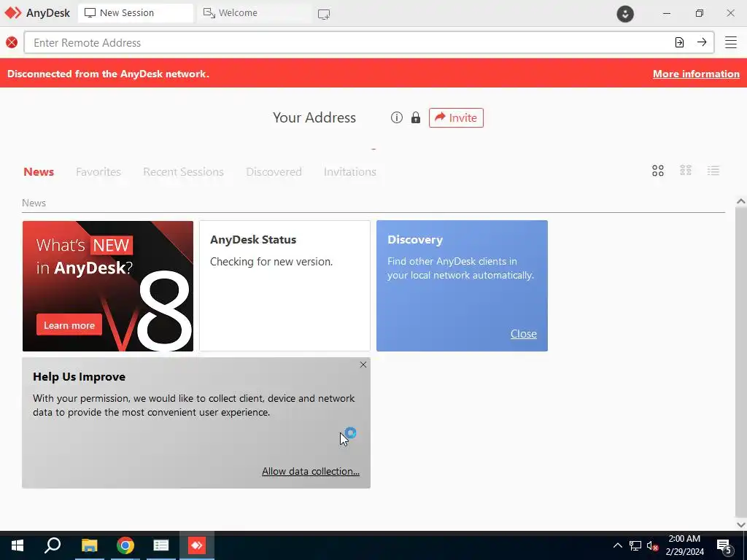
Task: Open the New Session tab
Action: coord(135,13)
